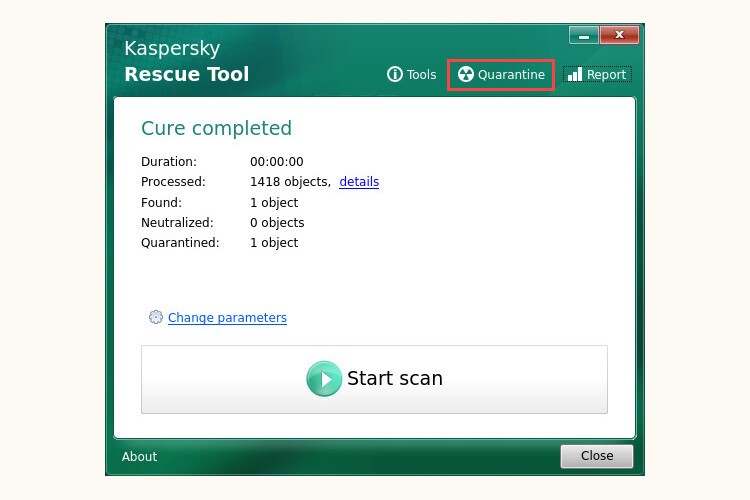Click the Quarantine radiation icon
This screenshot has height=500, width=750.
click(x=465, y=74)
